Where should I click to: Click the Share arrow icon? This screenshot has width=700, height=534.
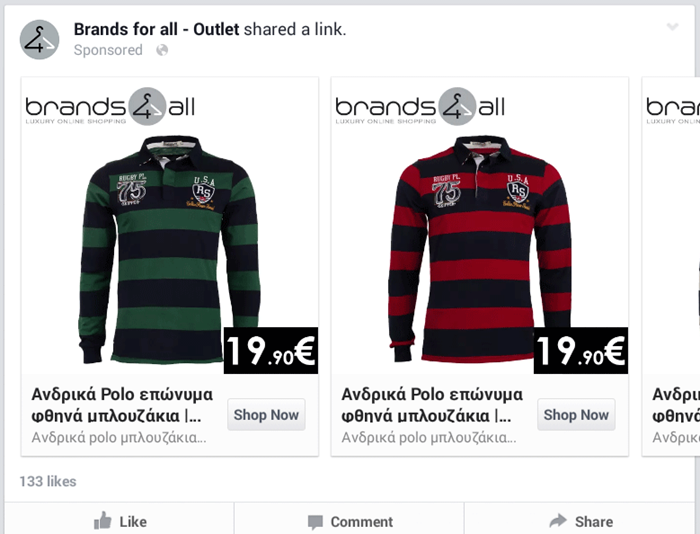click(558, 521)
